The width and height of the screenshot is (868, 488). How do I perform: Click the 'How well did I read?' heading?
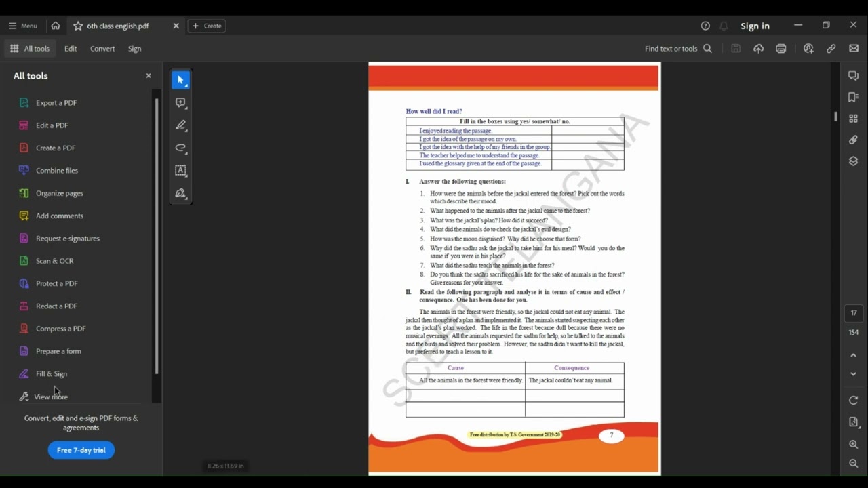click(434, 111)
